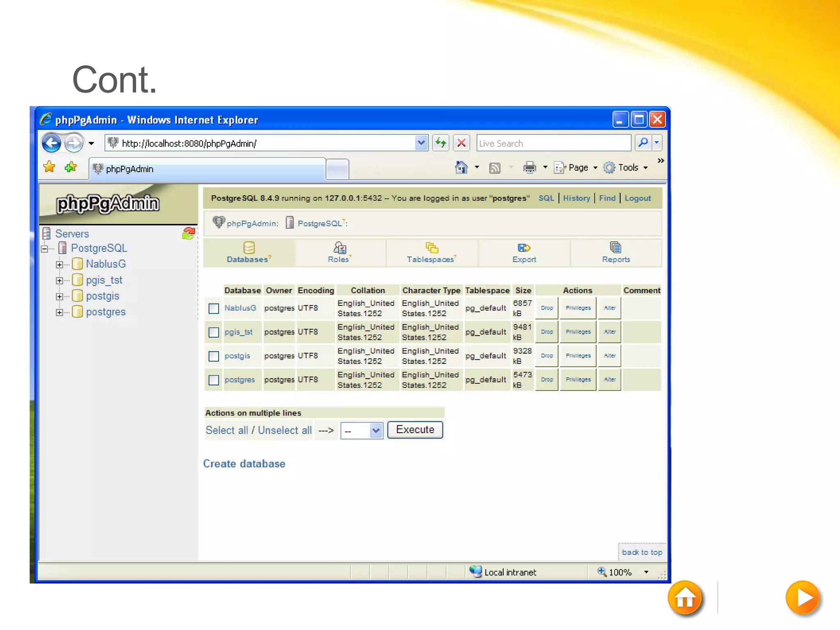Expand the NablusG tree node
The image size is (840, 630).
(x=59, y=265)
